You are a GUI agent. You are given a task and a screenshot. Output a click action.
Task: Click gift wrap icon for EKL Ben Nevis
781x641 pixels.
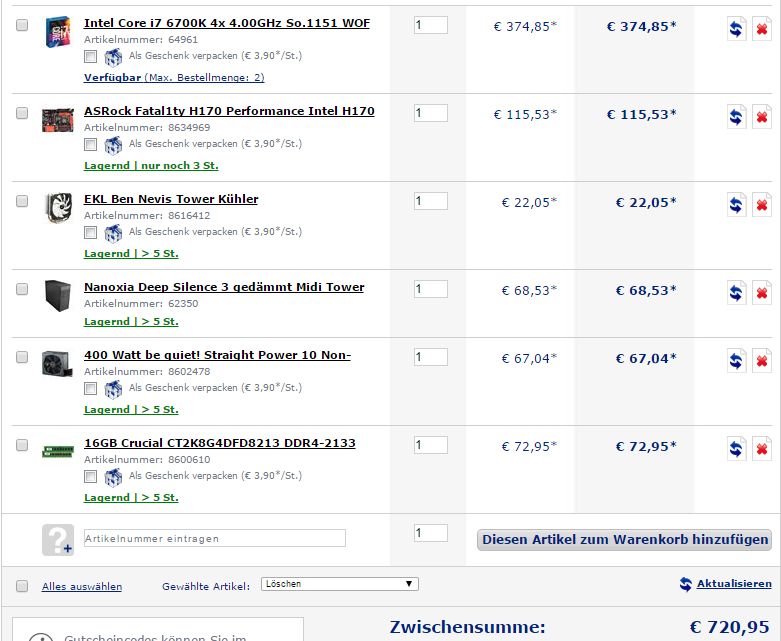click(x=113, y=233)
